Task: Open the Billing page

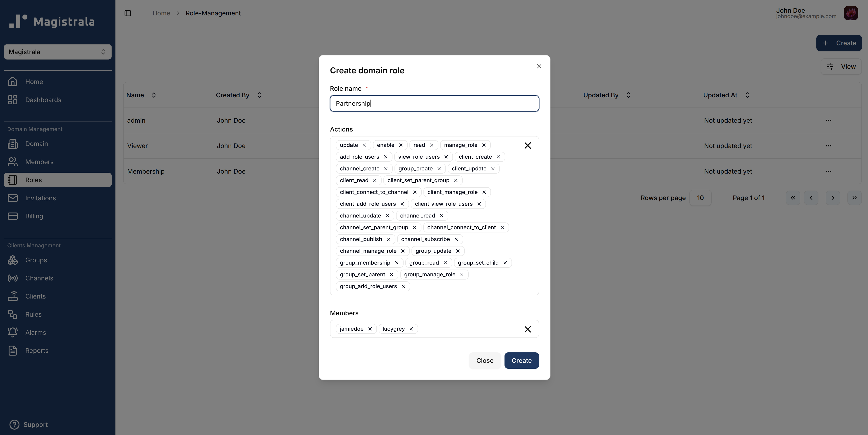Action: click(x=34, y=216)
